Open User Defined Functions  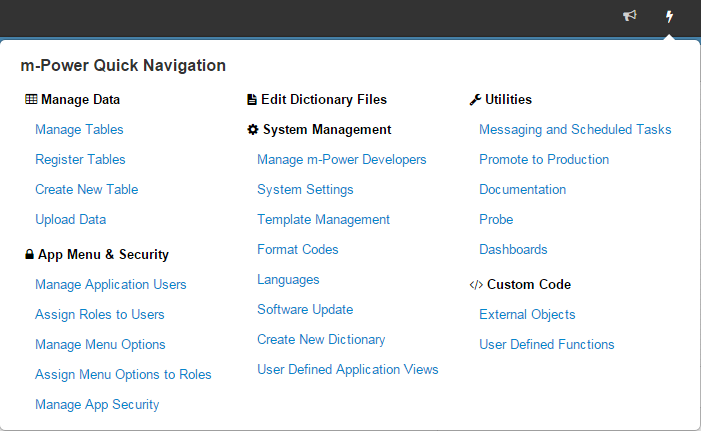coord(546,344)
